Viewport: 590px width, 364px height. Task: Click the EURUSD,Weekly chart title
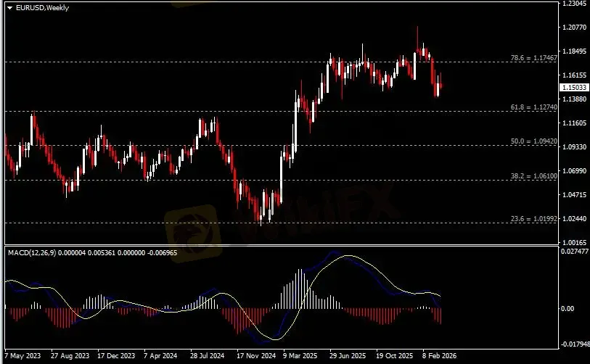(42, 7)
